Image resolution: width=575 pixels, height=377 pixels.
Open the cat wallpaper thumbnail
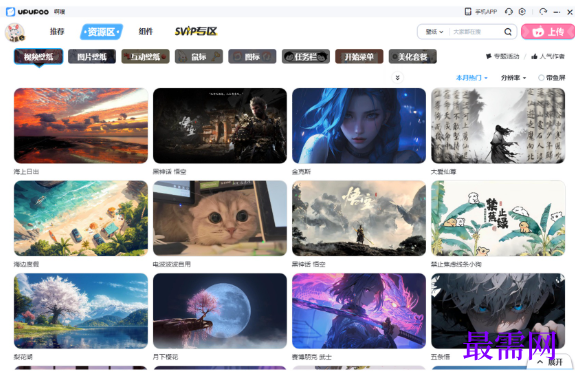click(x=220, y=218)
